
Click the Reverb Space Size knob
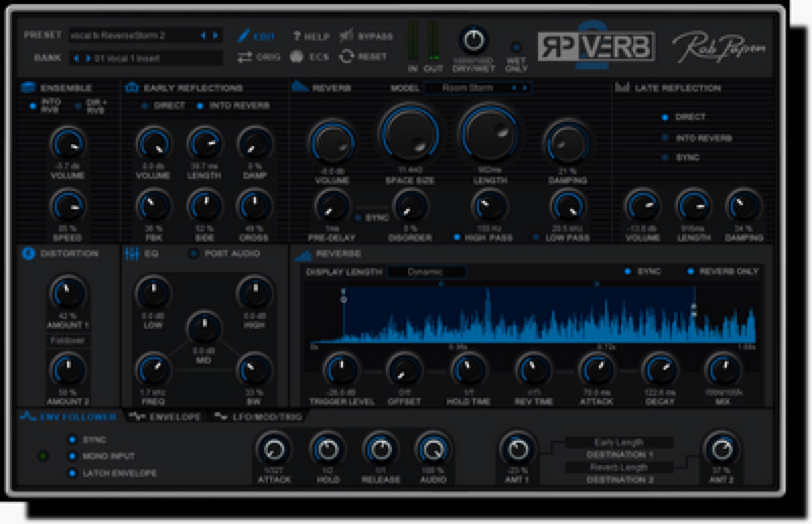[x=410, y=135]
